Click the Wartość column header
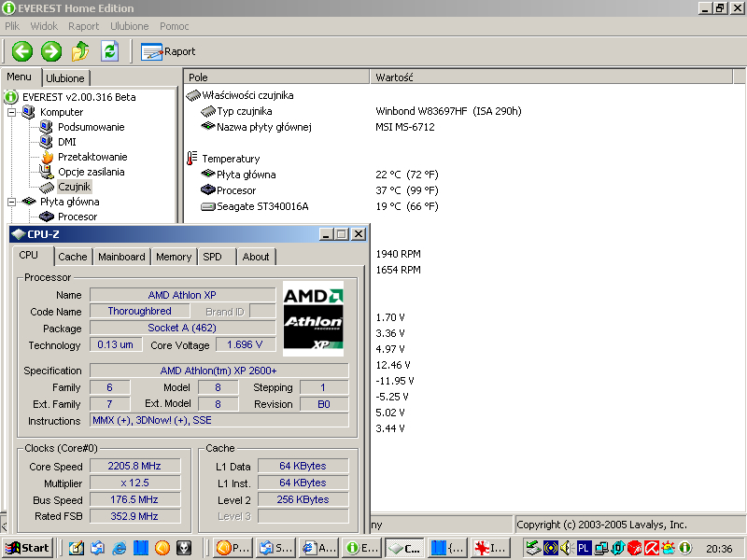 coord(551,77)
